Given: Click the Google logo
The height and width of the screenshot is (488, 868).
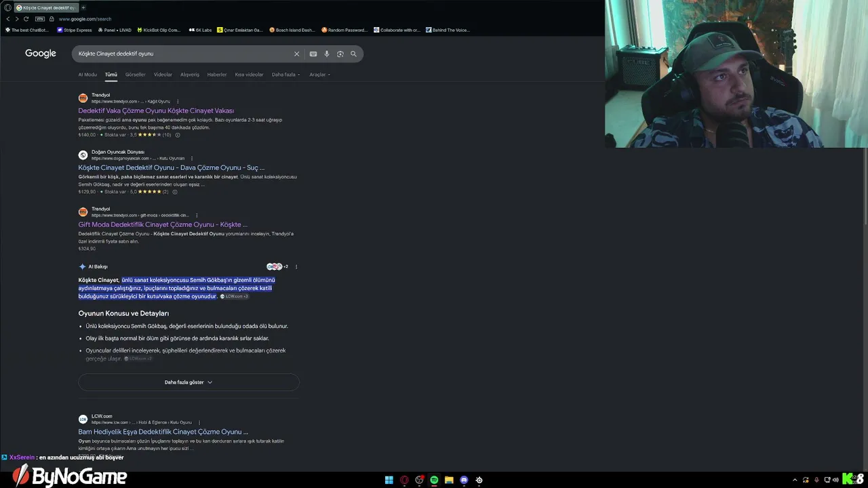Looking at the screenshot, I should click(41, 54).
